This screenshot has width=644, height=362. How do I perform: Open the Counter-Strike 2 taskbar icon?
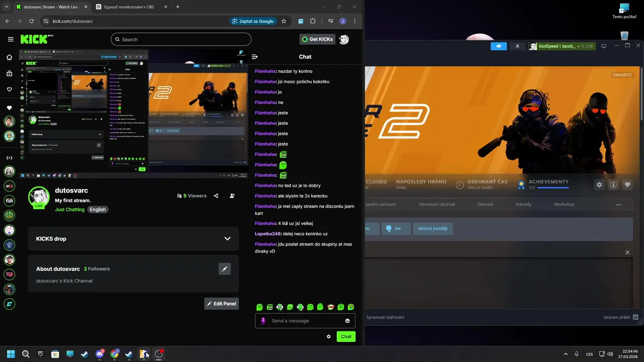[x=144, y=354]
